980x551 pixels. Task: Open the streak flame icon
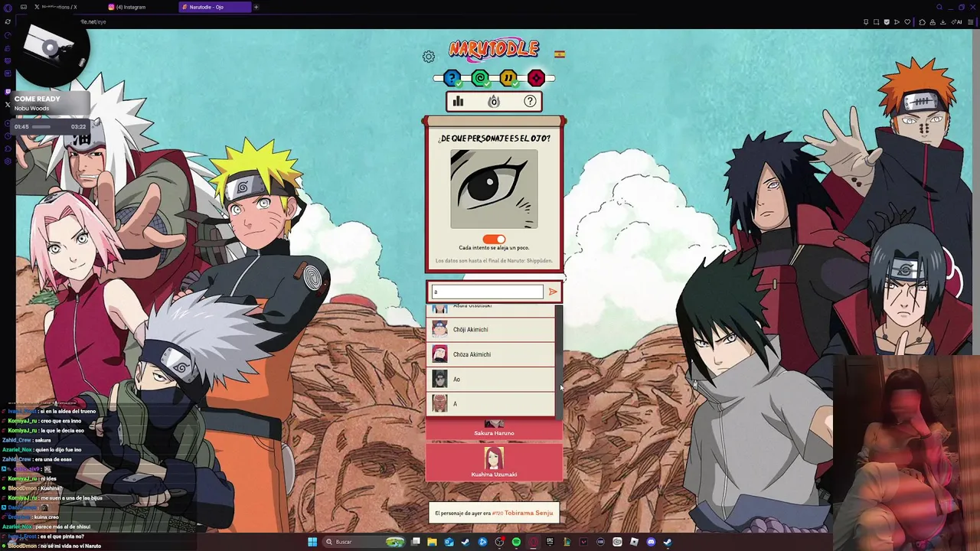494,101
